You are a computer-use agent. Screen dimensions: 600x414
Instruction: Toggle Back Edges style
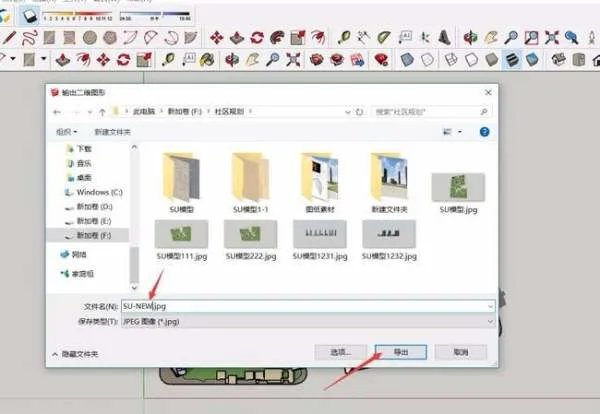point(427,59)
